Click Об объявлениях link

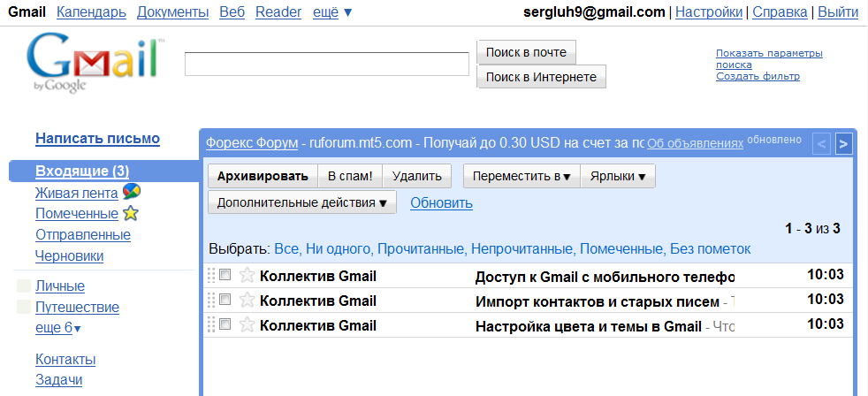tap(695, 143)
